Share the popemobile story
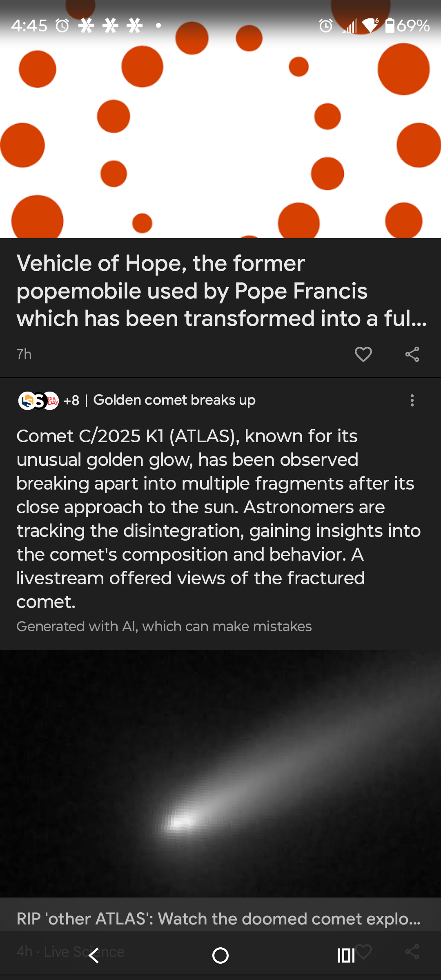441x980 pixels. pos(412,354)
